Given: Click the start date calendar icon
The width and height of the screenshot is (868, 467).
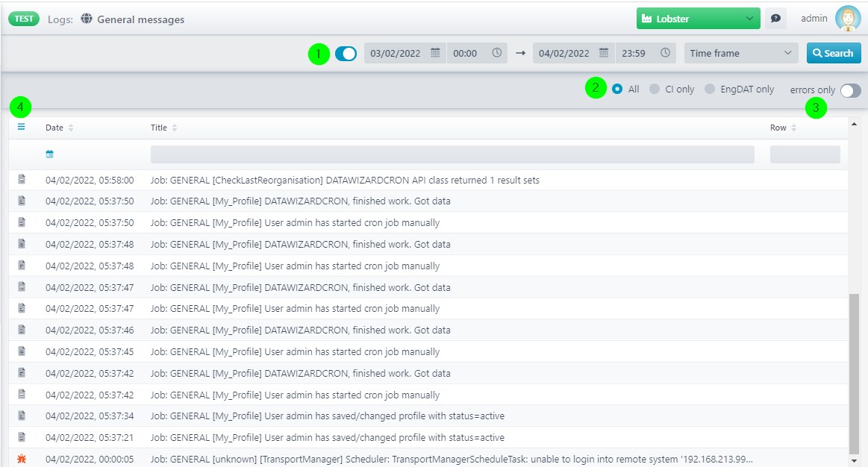Looking at the screenshot, I should pos(435,53).
